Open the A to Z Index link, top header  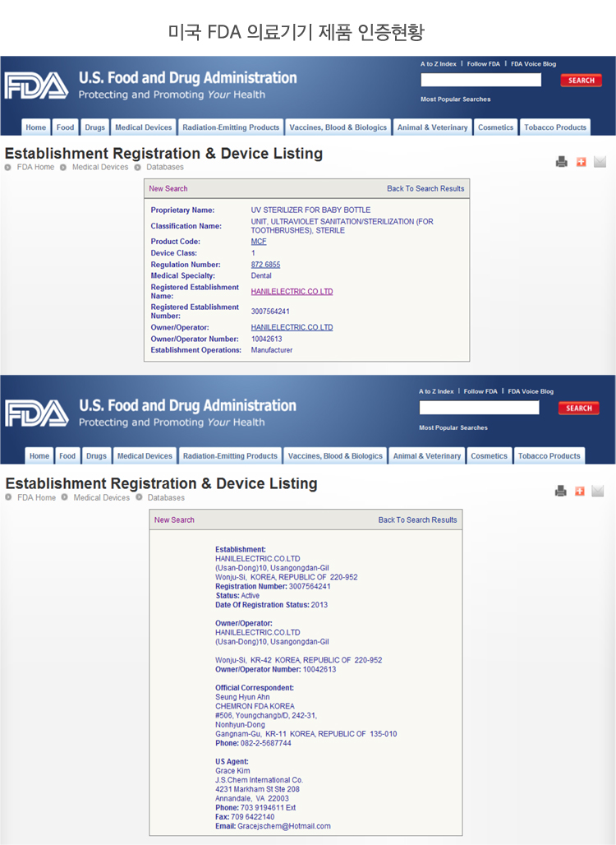(x=438, y=64)
